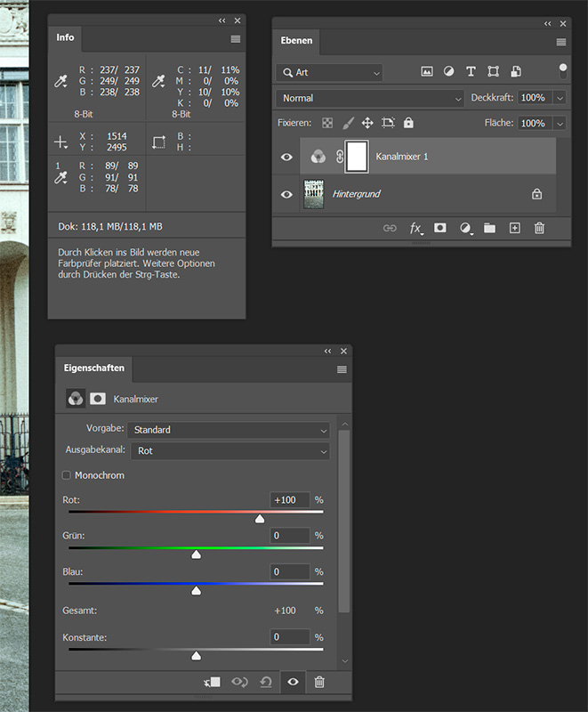Open the Ebenen panel flyout menu
The width and height of the screenshot is (588, 712).
click(x=561, y=42)
